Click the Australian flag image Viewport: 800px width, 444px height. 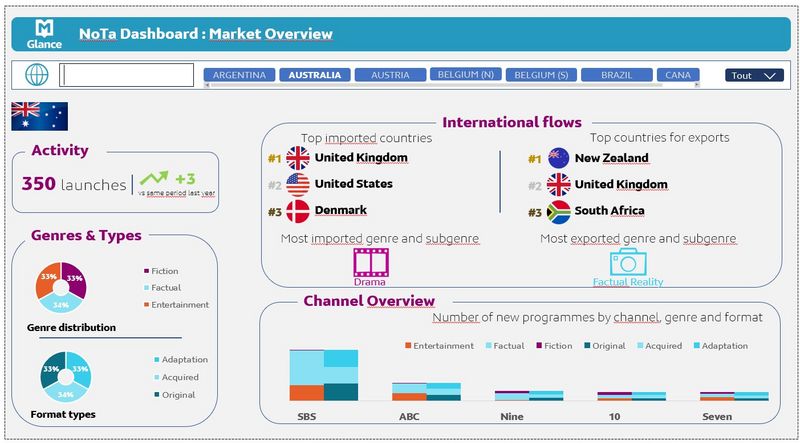(39, 116)
